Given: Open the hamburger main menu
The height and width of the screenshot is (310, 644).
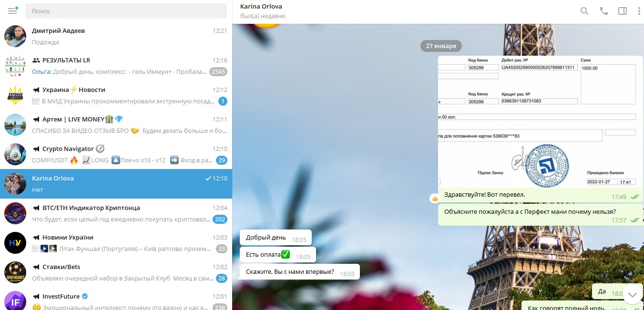Looking at the screenshot, I should point(12,11).
